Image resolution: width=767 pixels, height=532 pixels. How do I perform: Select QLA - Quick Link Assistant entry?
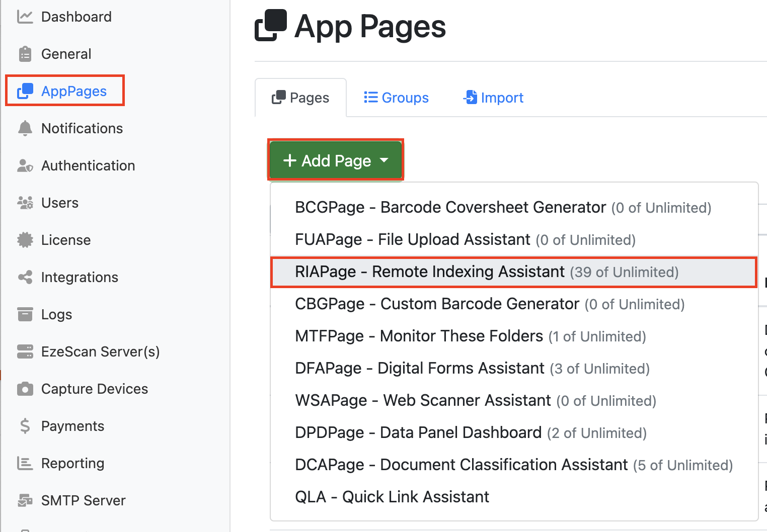click(x=392, y=497)
